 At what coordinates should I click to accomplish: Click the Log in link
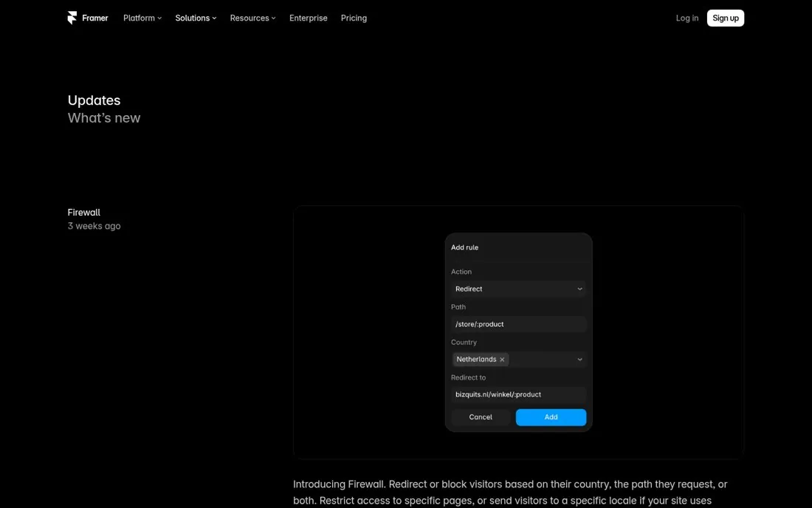pyautogui.click(x=687, y=18)
